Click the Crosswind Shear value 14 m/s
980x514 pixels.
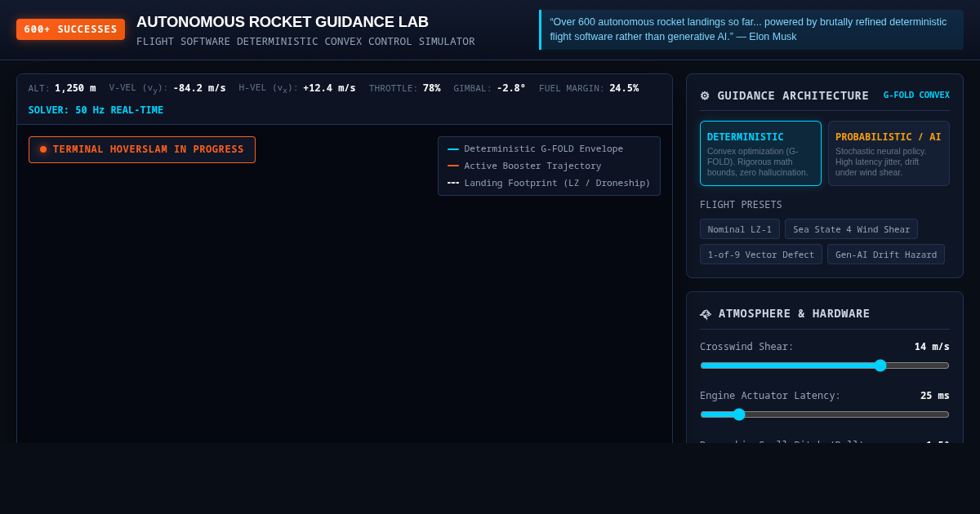[x=932, y=347]
